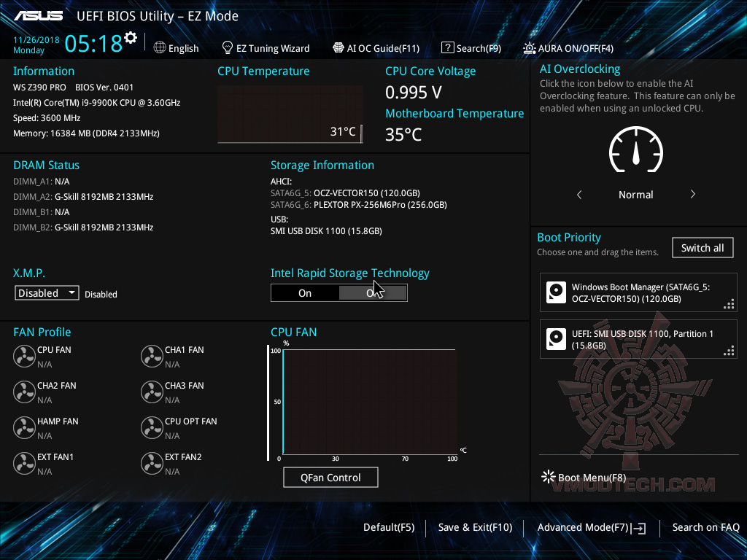Click Save & Exit(F10)

(475, 527)
